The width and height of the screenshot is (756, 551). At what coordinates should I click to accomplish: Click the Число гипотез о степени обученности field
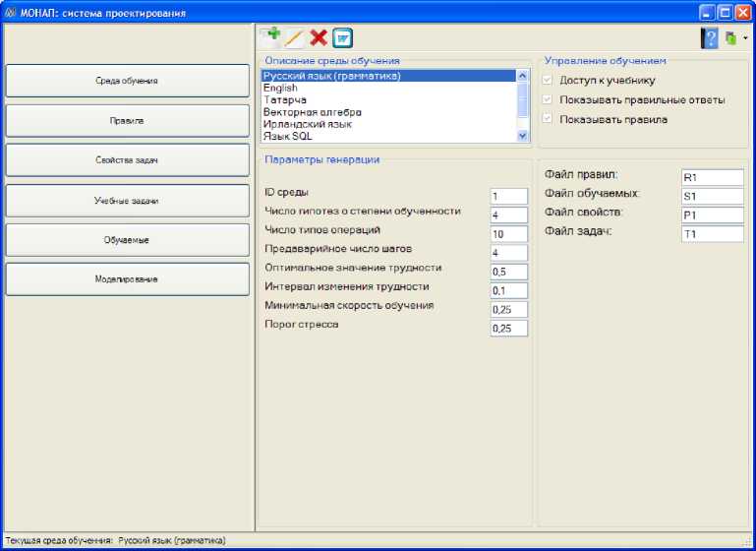coord(508,215)
